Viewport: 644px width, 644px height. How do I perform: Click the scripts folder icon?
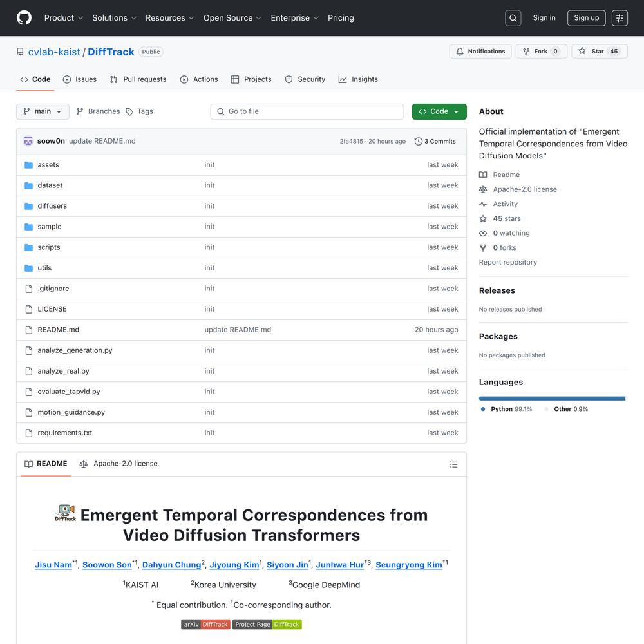(x=29, y=247)
